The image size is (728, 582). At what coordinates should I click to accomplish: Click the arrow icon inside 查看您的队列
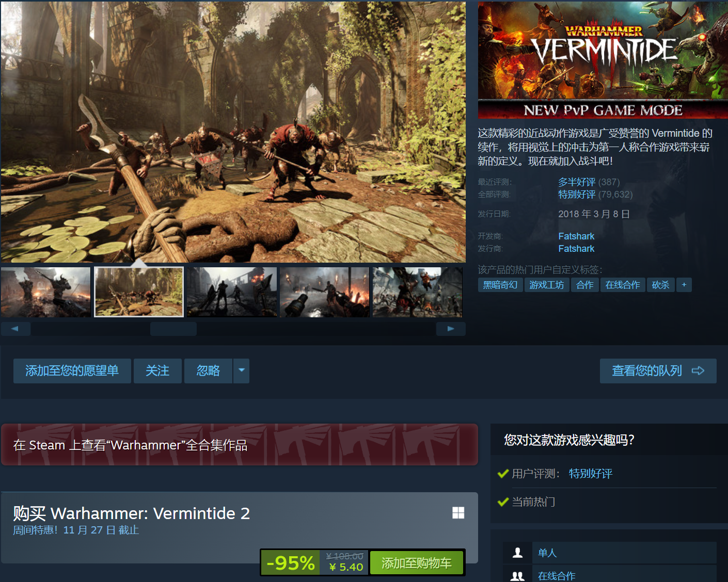coord(698,370)
